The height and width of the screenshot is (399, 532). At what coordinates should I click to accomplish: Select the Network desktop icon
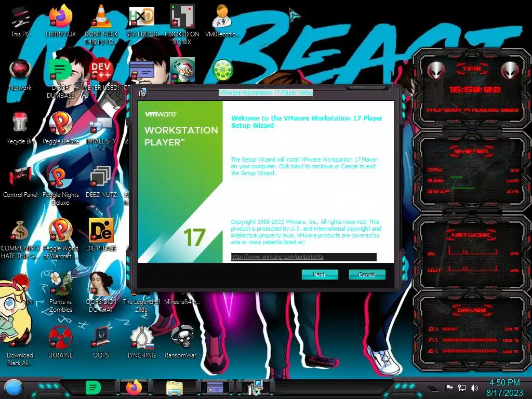(20, 75)
